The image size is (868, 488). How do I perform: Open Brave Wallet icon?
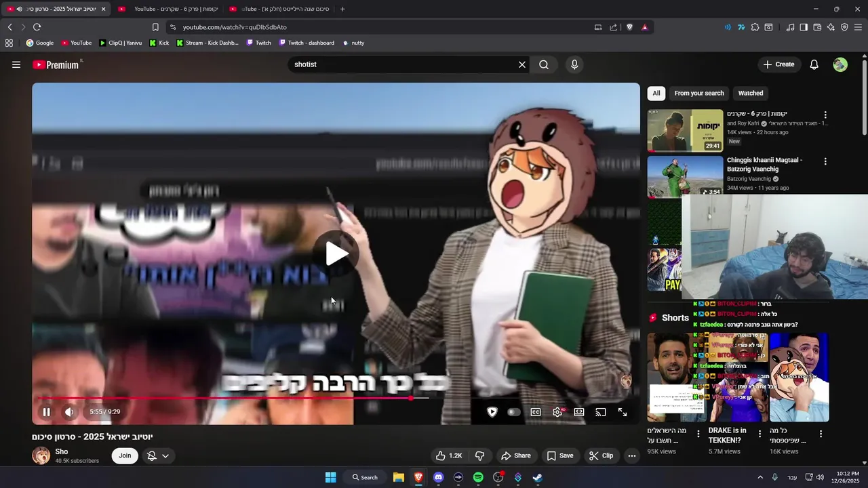point(817,27)
